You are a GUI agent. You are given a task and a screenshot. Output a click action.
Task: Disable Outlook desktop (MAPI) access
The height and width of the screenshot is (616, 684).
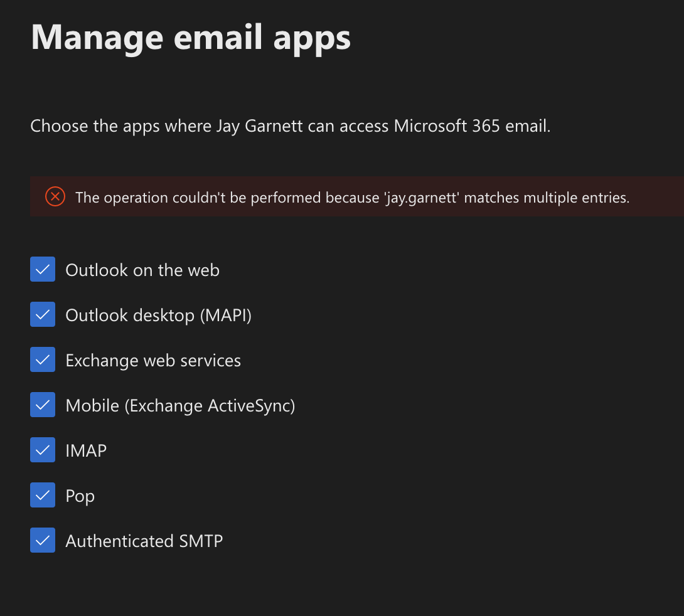[42, 314]
